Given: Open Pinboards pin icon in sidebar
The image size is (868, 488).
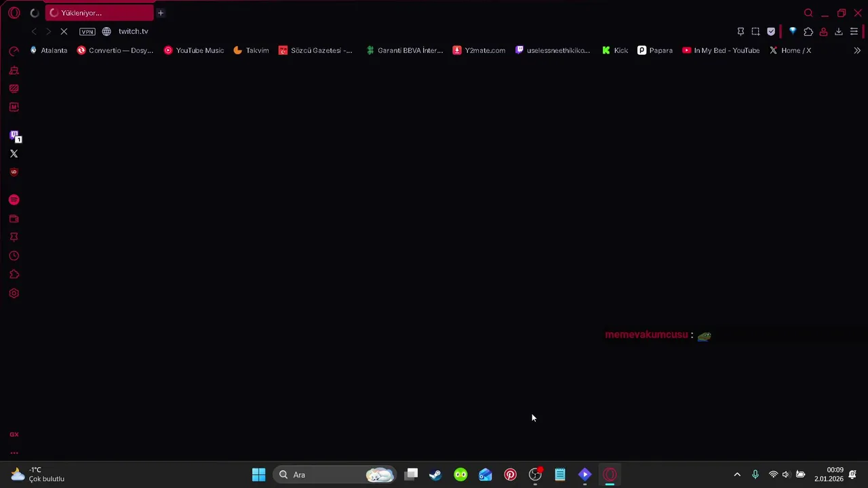Looking at the screenshot, I should [14, 237].
